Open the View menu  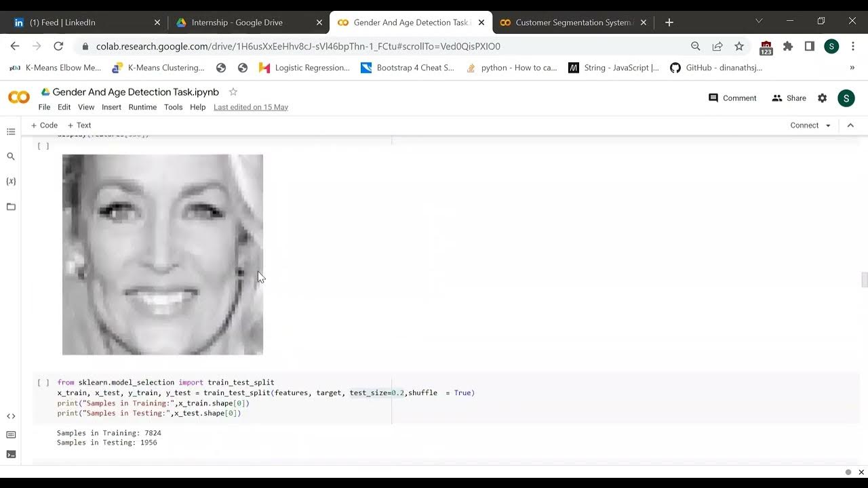click(86, 107)
